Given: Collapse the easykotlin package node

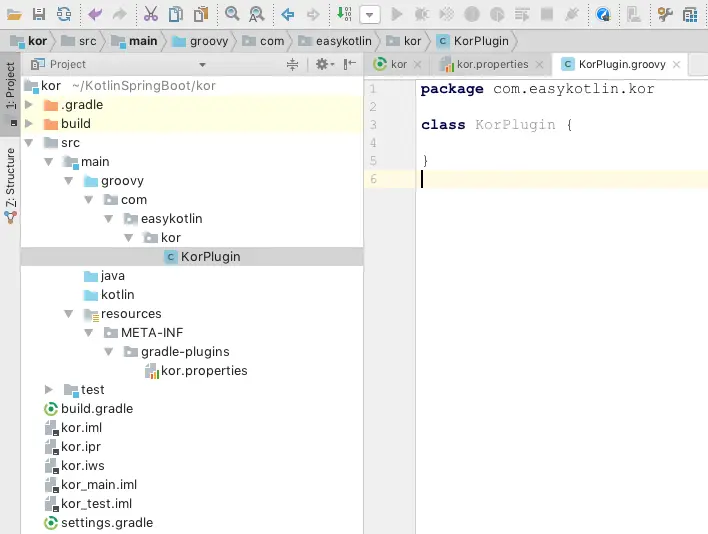Looking at the screenshot, I should tap(108, 218).
